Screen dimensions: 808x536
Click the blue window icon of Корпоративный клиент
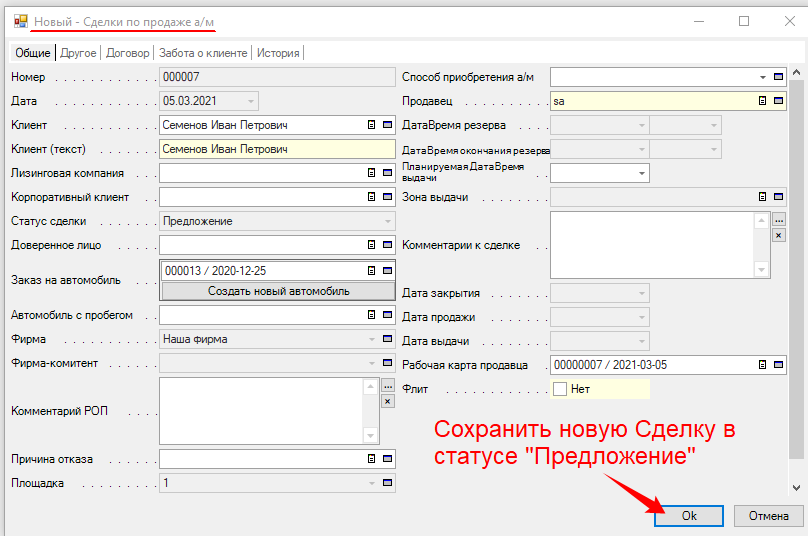[x=388, y=197]
